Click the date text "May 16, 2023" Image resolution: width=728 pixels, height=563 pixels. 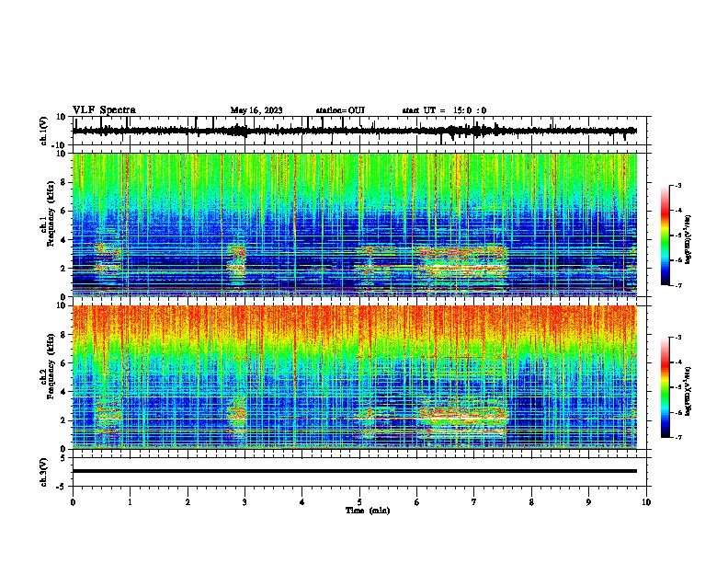click(x=256, y=110)
